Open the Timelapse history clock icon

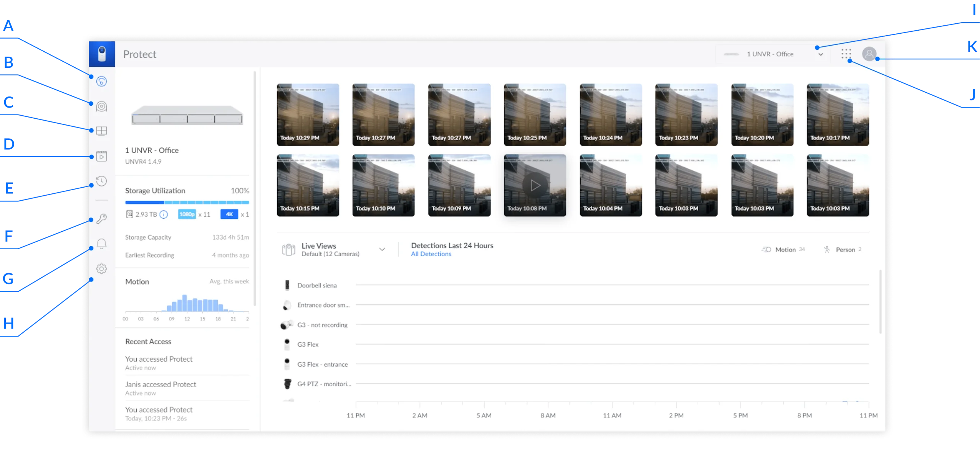coord(101,181)
